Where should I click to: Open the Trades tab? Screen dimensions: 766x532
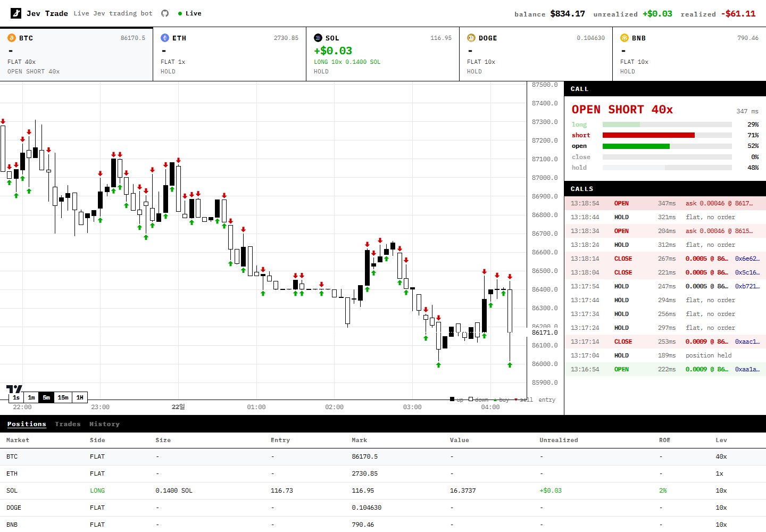[x=68, y=424]
